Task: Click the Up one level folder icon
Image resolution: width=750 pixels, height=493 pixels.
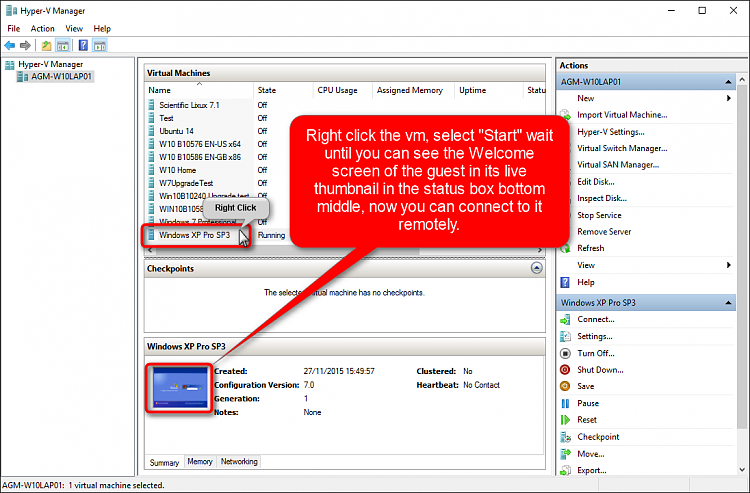Action: (x=46, y=45)
